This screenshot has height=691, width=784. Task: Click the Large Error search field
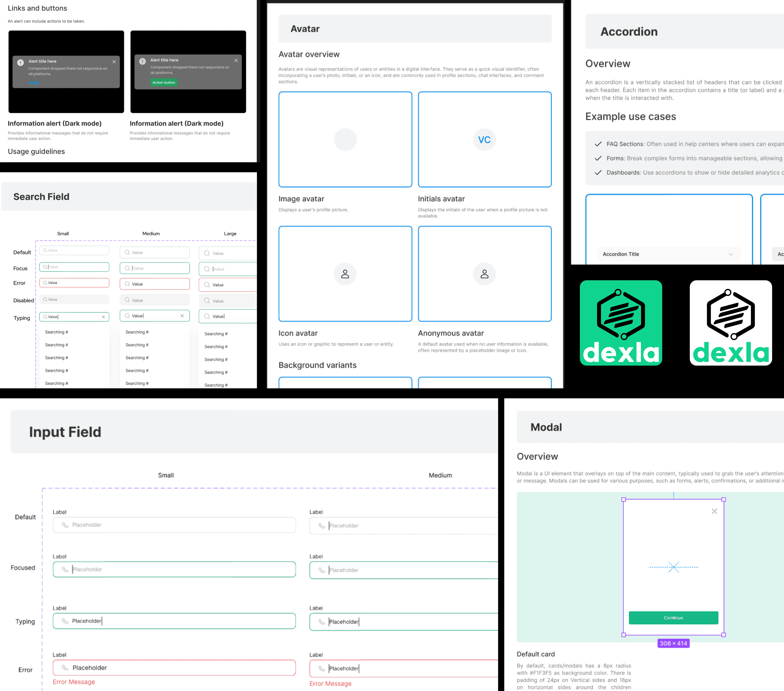pyautogui.click(x=228, y=285)
